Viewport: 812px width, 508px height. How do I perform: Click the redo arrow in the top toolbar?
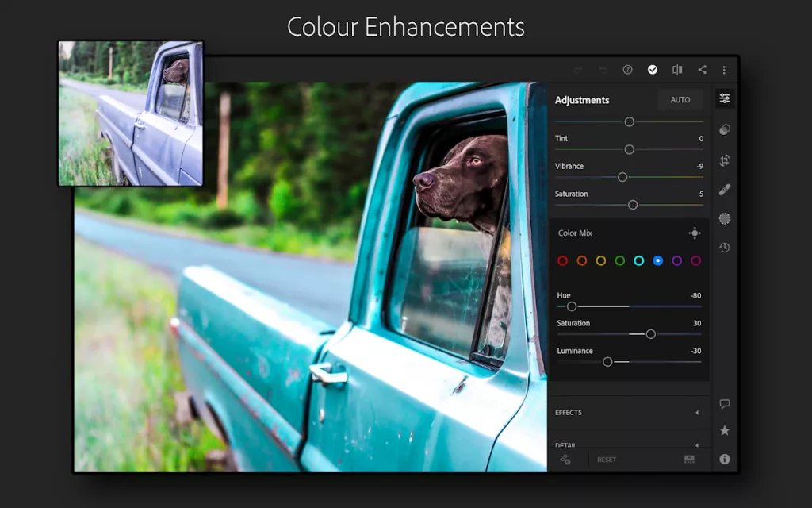[578, 70]
